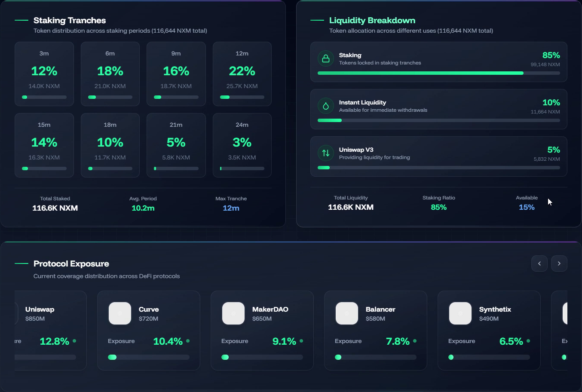Advance to next Protocol Exposure cards
The height and width of the screenshot is (392, 582).
click(x=559, y=263)
